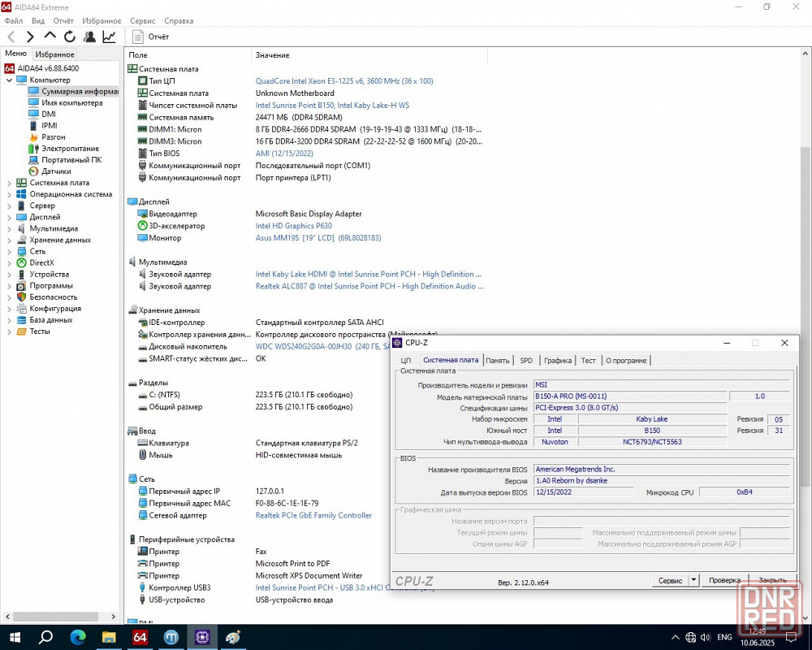Open the QuadCore Intel Xeon E3-1225 v6 link
The image size is (812, 650).
click(344, 81)
